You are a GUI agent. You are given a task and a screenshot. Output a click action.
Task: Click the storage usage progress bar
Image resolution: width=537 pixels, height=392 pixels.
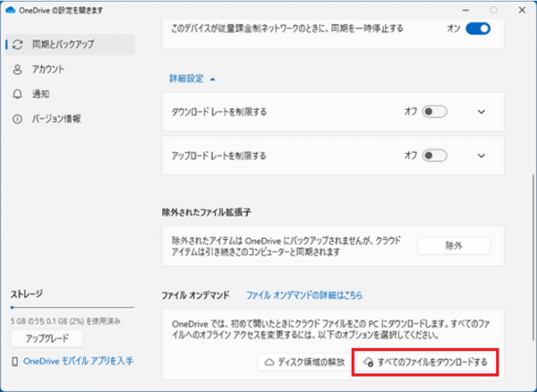72,308
